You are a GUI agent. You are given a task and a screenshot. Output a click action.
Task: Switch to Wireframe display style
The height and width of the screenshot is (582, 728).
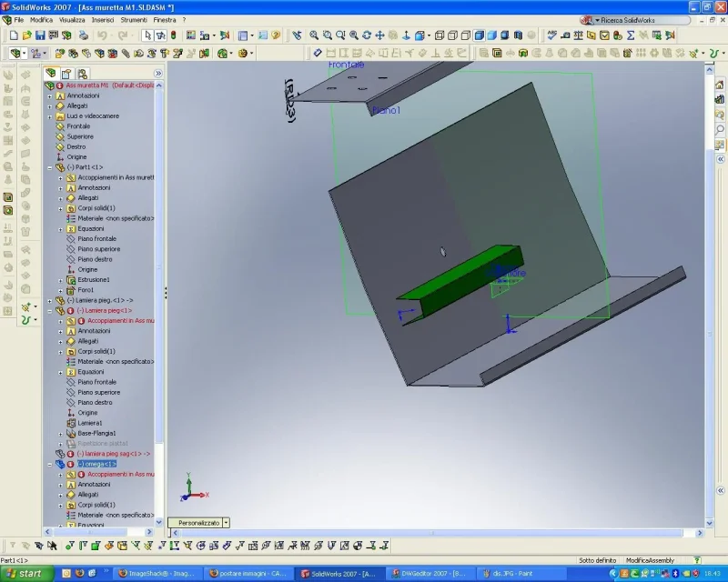click(440, 35)
